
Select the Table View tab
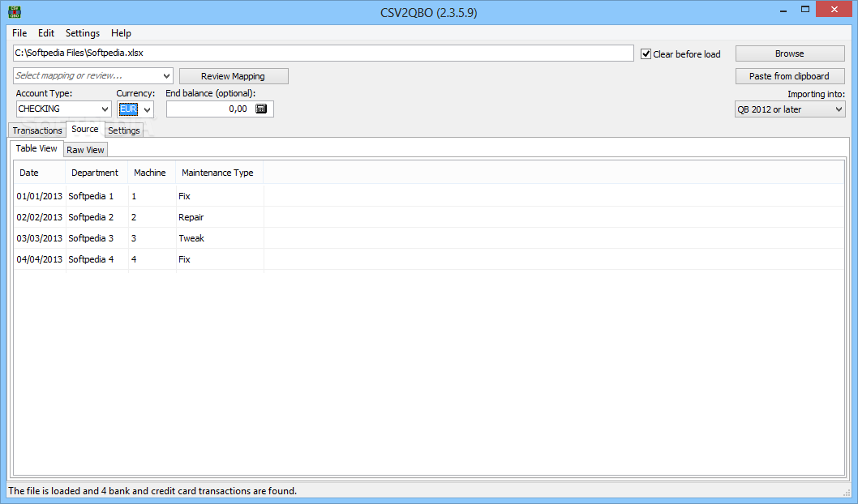(x=36, y=148)
